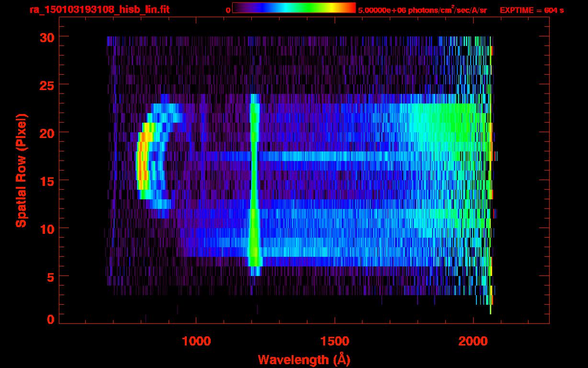Click the 1000 wavelength tick label
Screen dimensions: 588x368
pyautogui.click(x=196, y=341)
